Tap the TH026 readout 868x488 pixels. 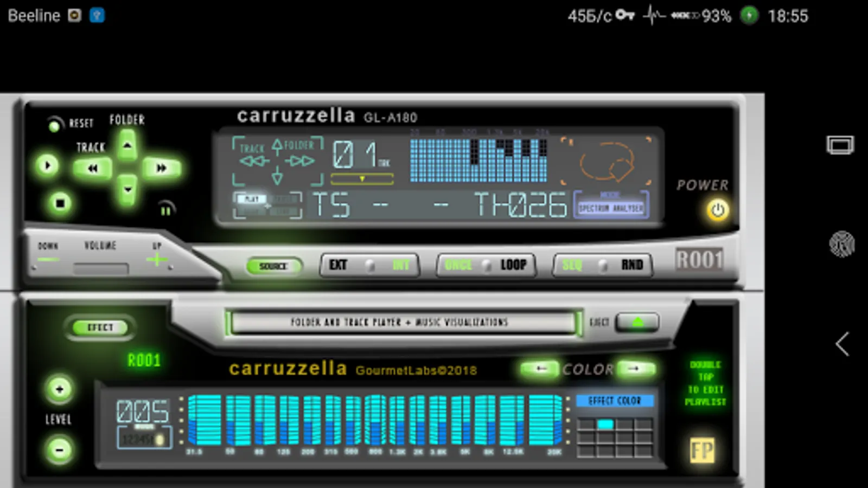point(521,205)
